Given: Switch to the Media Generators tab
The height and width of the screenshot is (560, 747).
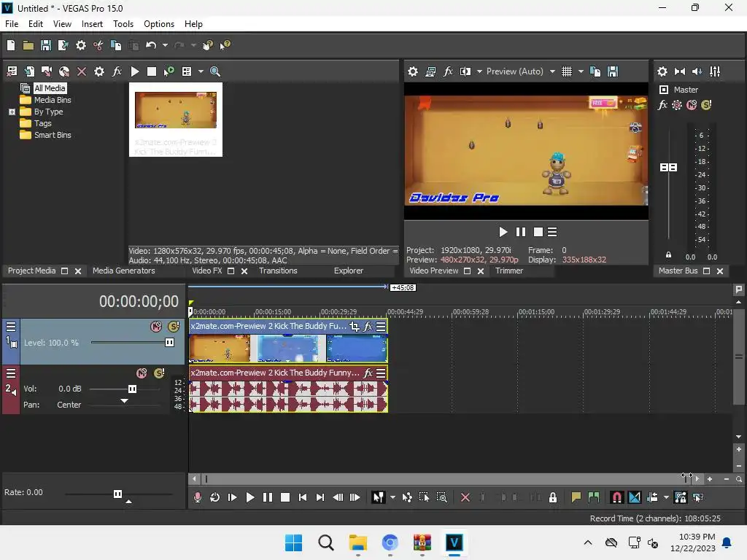Looking at the screenshot, I should pyautogui.click(x=123, y=271).
